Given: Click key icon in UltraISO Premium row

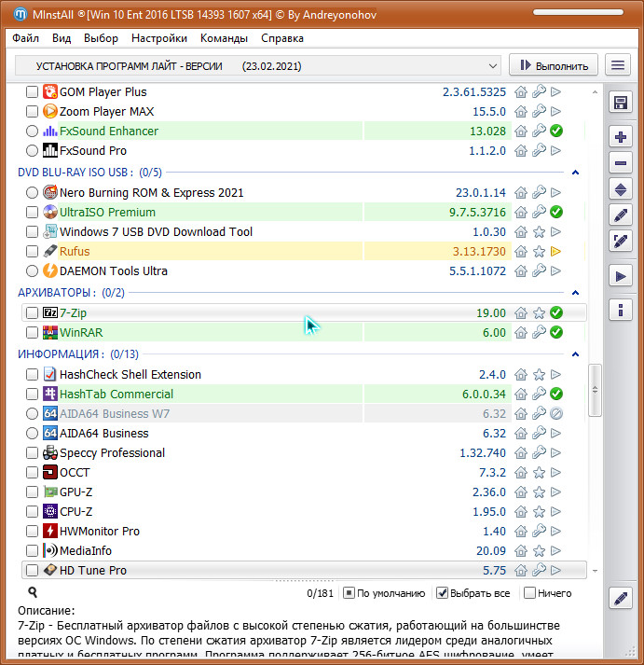Looking at the screenshot, I should (x=539, y=212).
